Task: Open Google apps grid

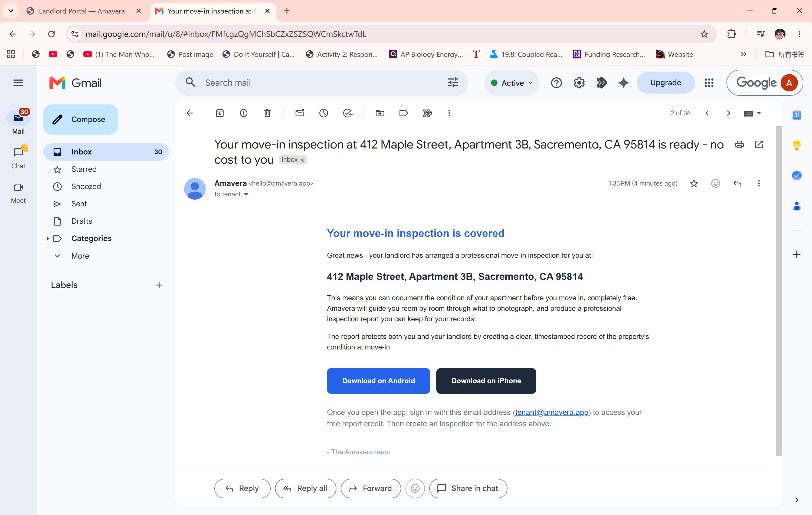Action: coord(709,83)
